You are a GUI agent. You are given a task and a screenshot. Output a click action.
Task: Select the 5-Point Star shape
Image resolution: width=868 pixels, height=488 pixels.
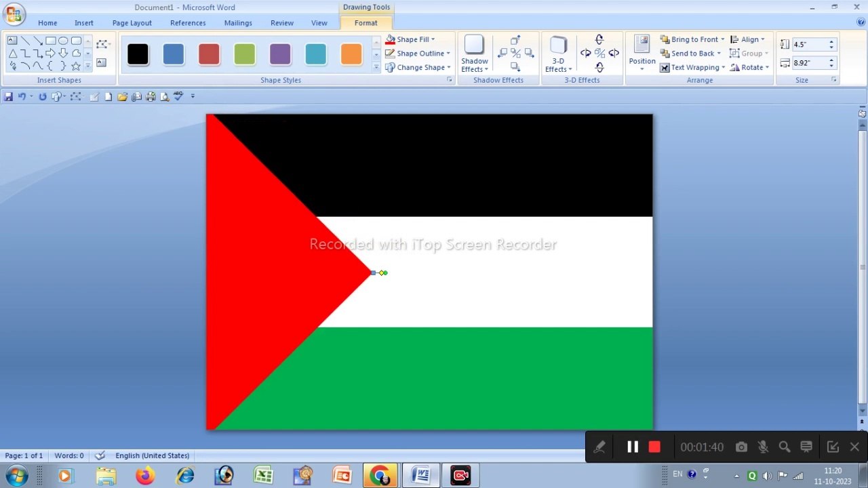[76, 66]
